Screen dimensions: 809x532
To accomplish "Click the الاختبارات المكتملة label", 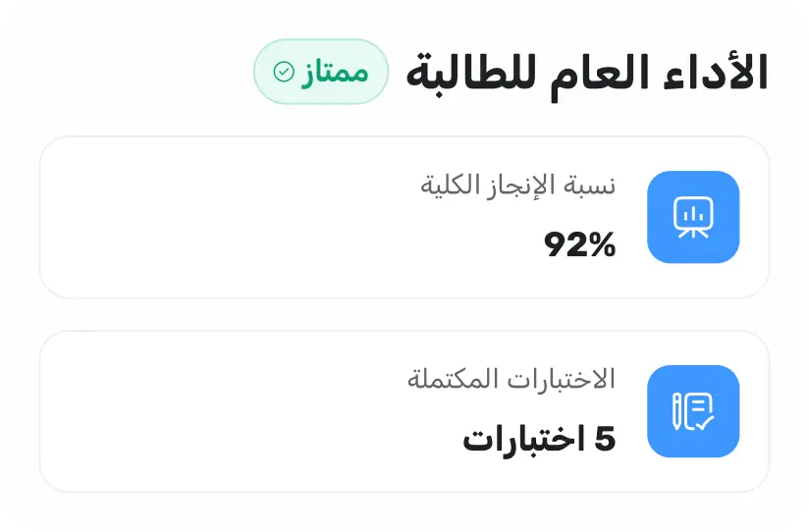I will click(x=511, y=379).
